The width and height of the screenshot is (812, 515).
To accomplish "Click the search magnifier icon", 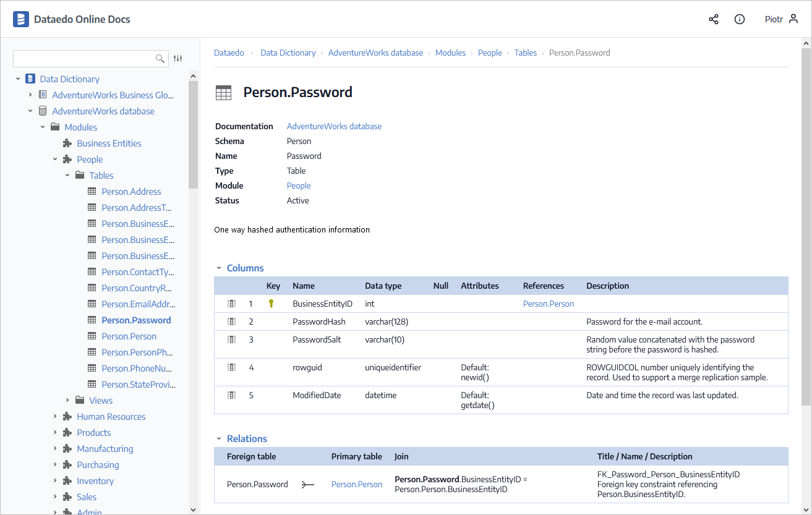I will point(160,59).
